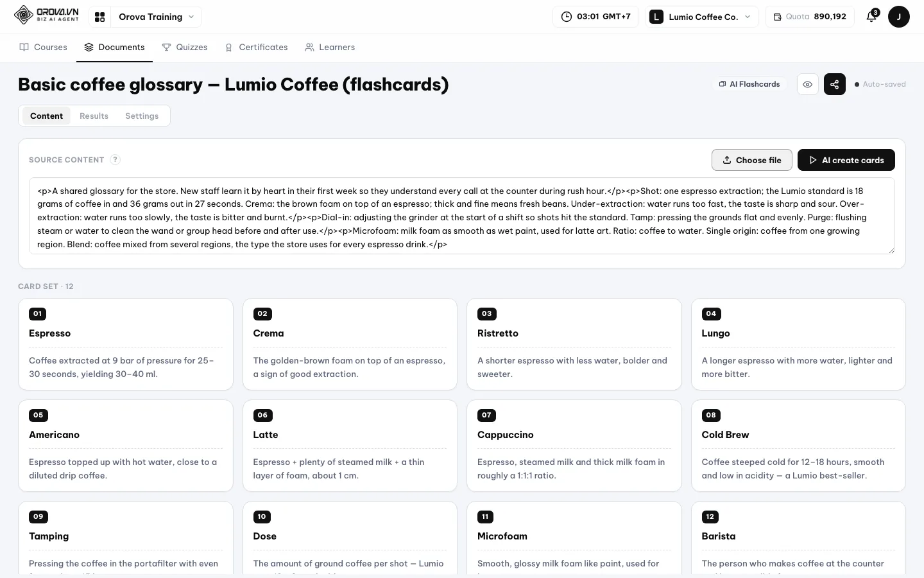Click the Orova.vn logo

pyautogui.click(x=46, y=15)
